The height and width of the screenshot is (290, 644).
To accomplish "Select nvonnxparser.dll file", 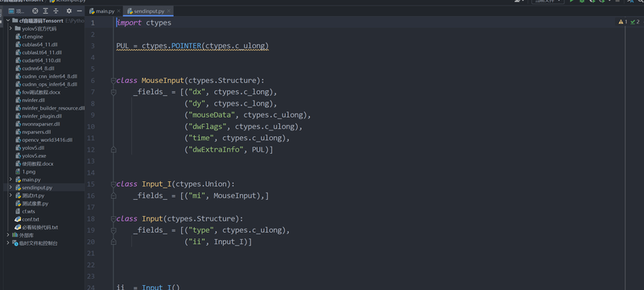I will 38,124.
